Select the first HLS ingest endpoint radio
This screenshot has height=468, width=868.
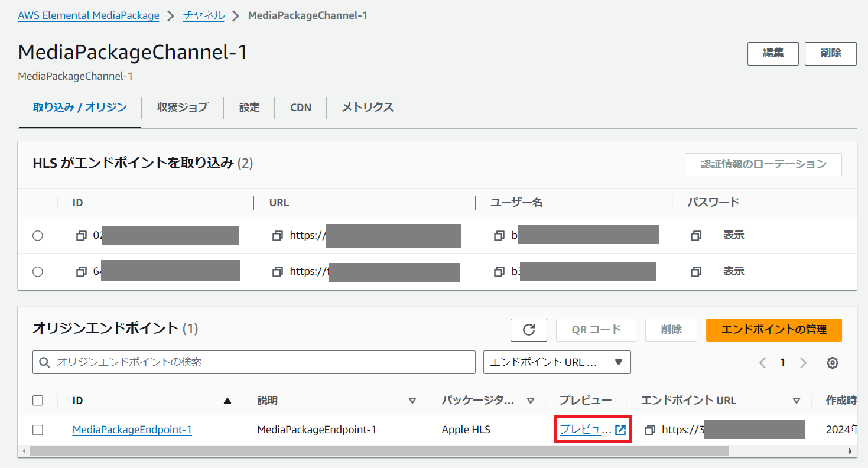38,236
